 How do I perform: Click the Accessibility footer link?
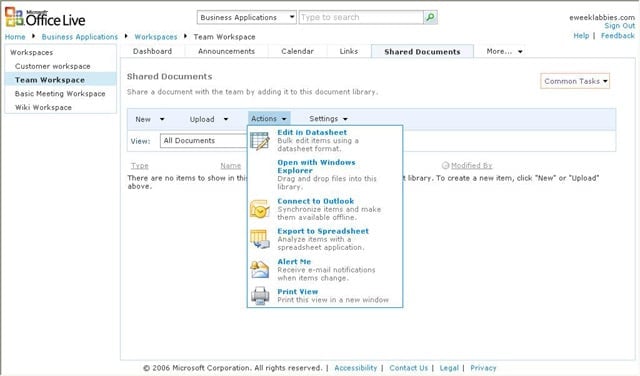(356, 368)
